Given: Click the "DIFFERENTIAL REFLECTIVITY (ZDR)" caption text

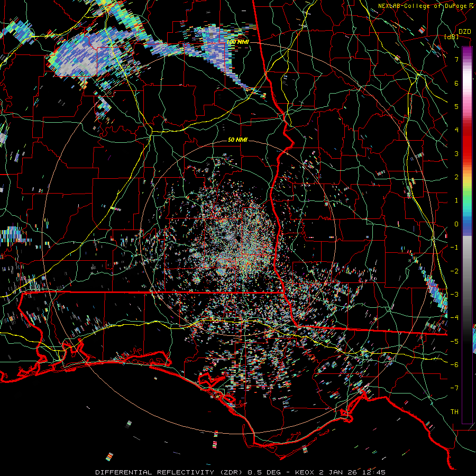Looking at the screenshot, I should click(170, 472).
